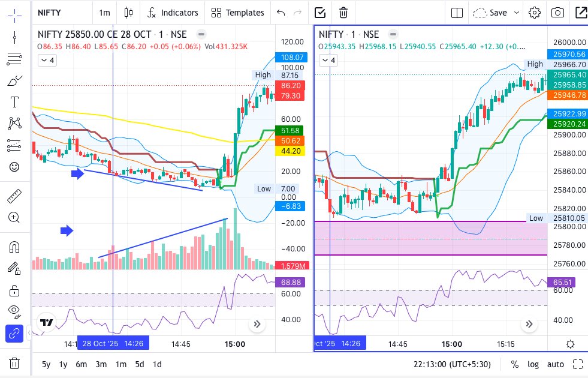The image size is (588, 378).
Task: Open the emoji icons tool
Action: (14, 167)
